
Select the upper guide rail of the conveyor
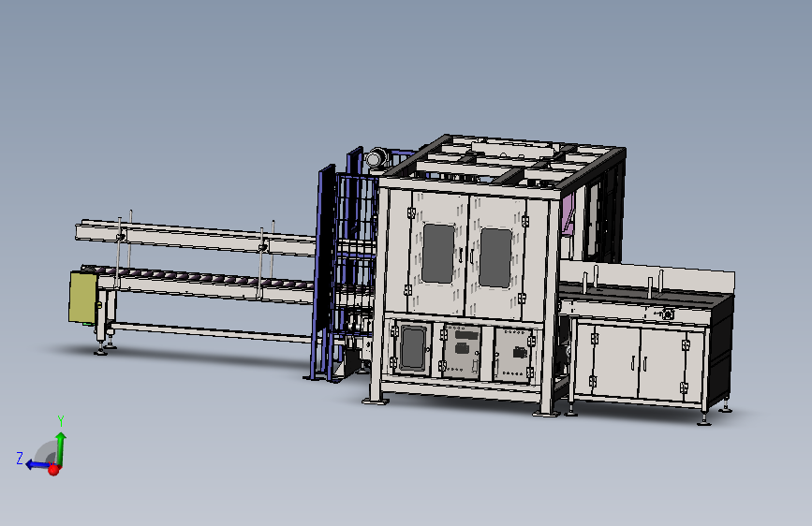(195, 238)
